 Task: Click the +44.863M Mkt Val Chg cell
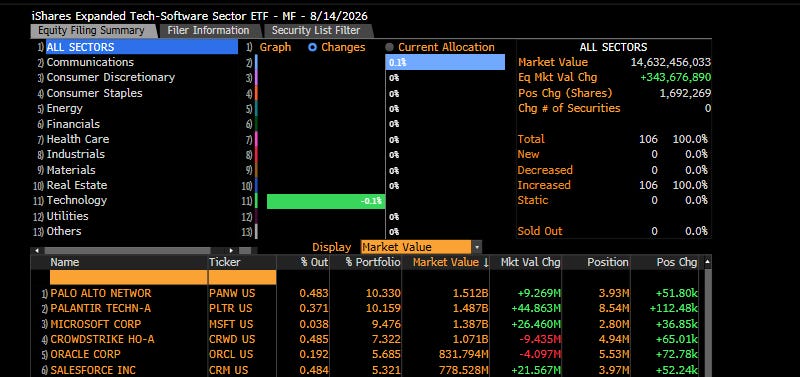[535, 309]
